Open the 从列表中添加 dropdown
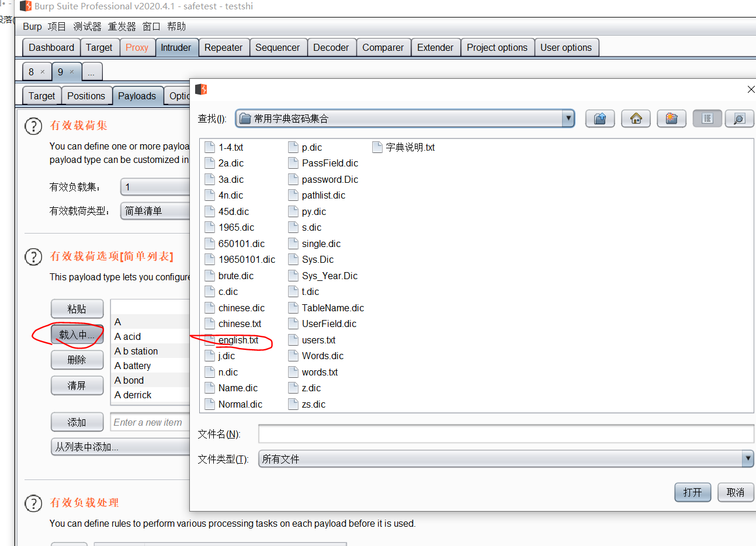Image resolution: width=756 pixels, height=546 pixels. click(120, 447)
